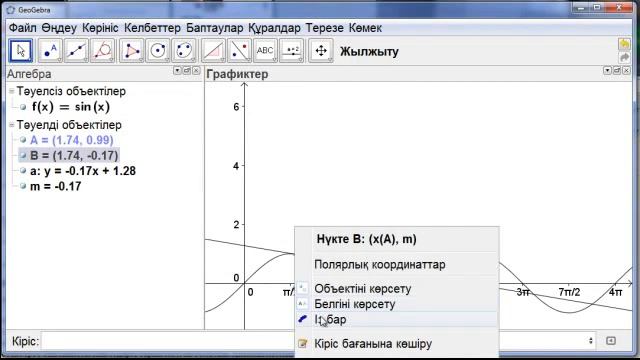Select line a: y = -0.17x + 1.28
Image resolution: width=640 pixels, height=360 pixels.
point(83,171)
